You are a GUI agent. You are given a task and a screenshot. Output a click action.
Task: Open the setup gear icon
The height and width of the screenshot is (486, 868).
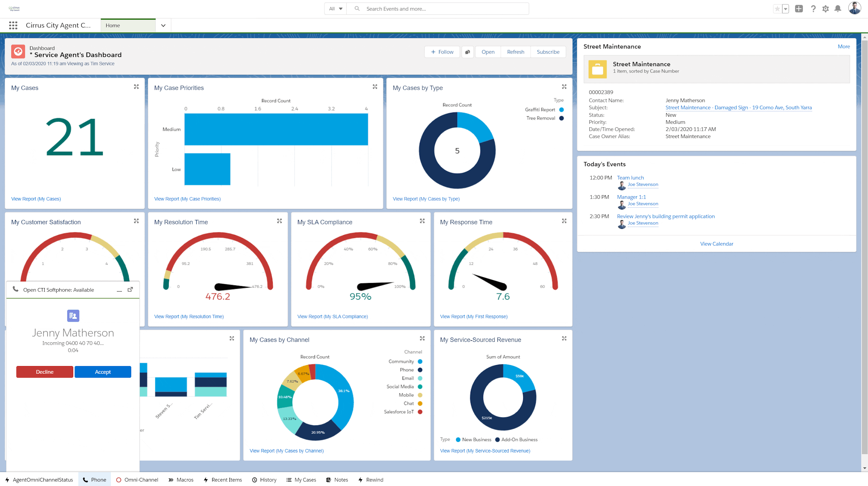click(x=826, y=9)
